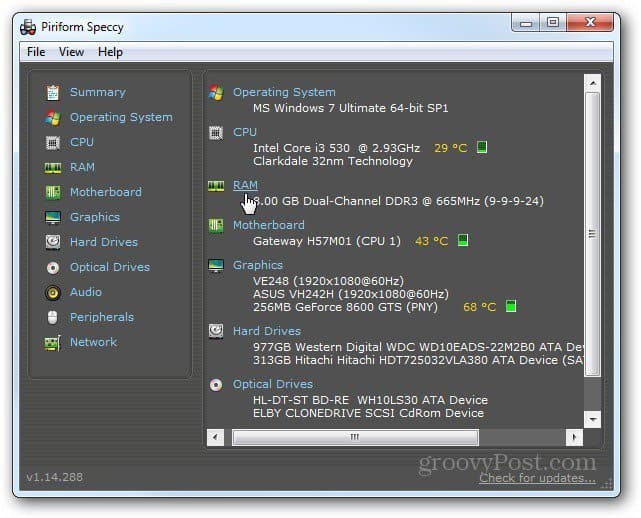The image size is (641, 518).
Task: Open the View menu
Action: click(71, 52)
